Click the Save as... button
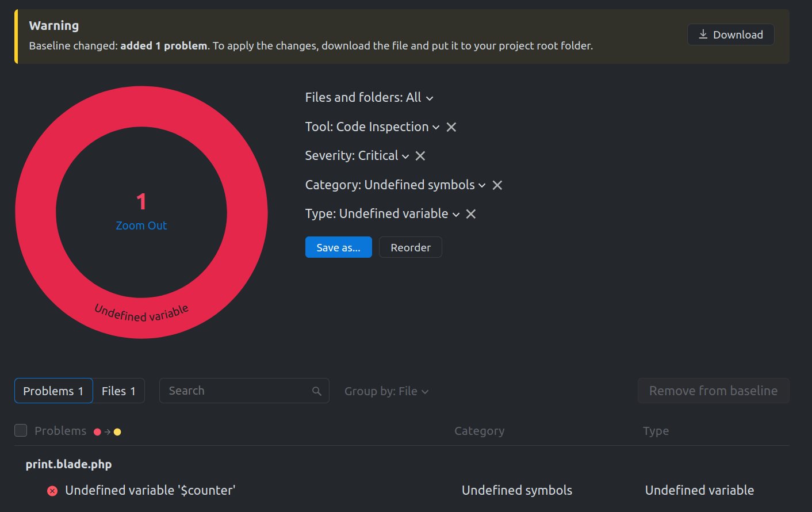The image size is (812, 512). (x=339, y=247)
